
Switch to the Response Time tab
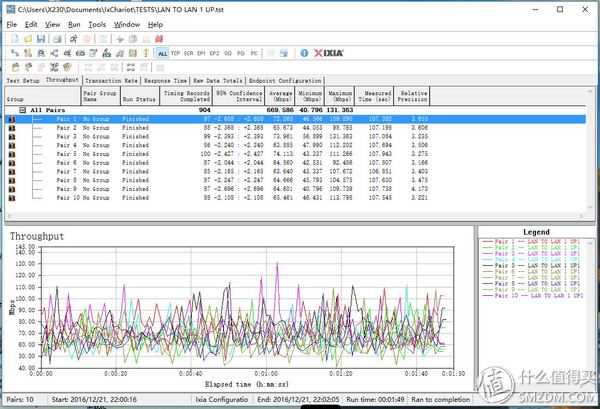[166, 80]
